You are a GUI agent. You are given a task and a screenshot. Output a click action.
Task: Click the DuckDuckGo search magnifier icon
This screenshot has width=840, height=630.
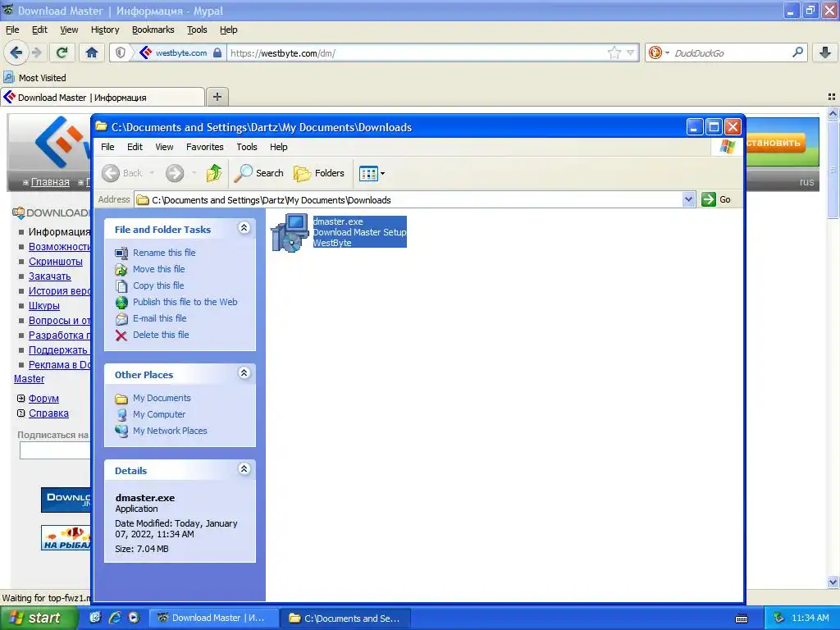[797, 52]
